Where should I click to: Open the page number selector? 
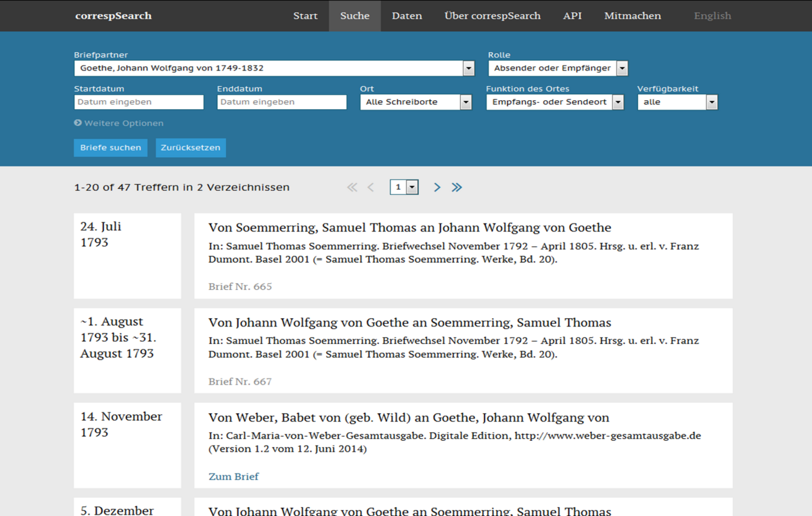point(404,188)
